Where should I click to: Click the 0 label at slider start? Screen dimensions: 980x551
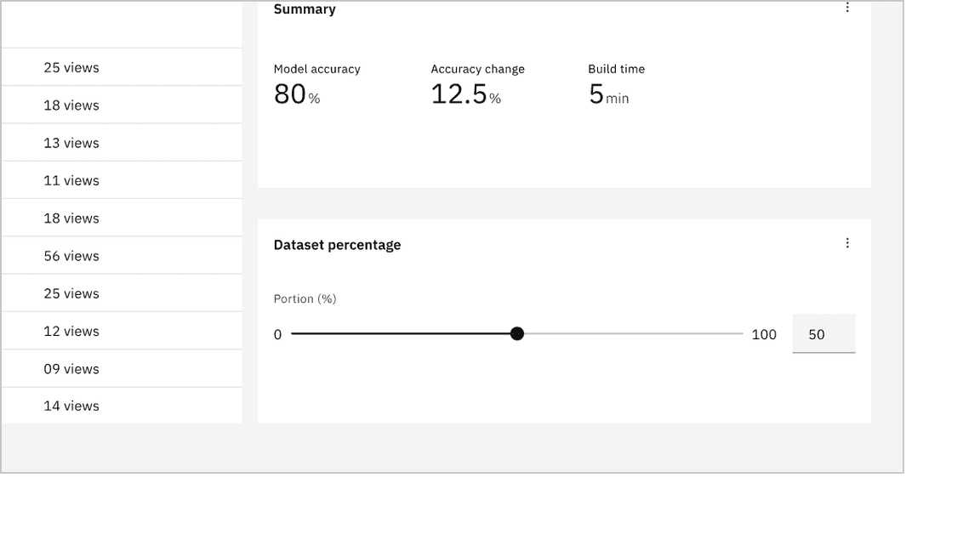pos(276,334)
